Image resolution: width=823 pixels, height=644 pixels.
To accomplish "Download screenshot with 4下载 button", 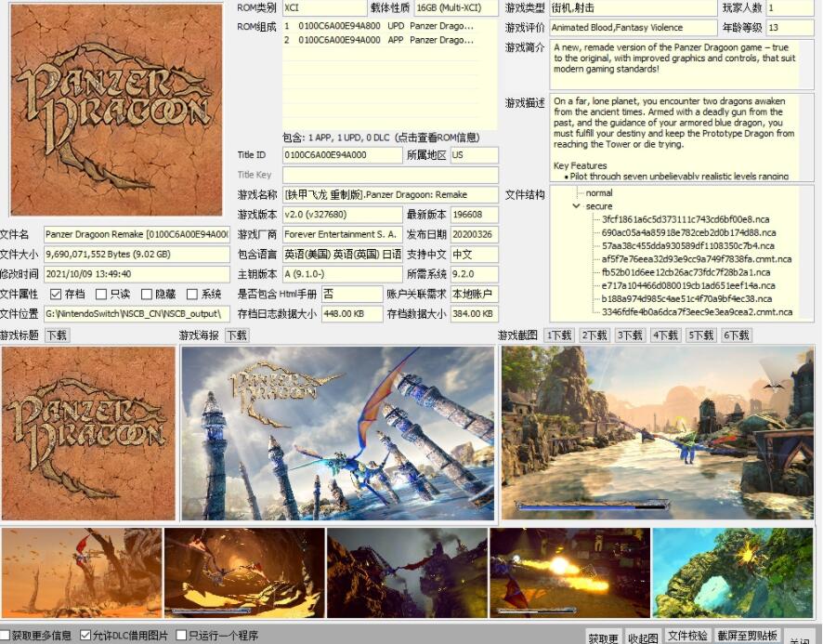I will click(x=665, y=335).
